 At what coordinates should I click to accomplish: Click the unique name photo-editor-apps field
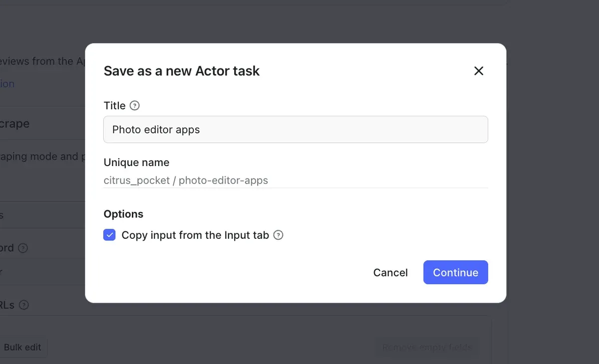(296, 180)
